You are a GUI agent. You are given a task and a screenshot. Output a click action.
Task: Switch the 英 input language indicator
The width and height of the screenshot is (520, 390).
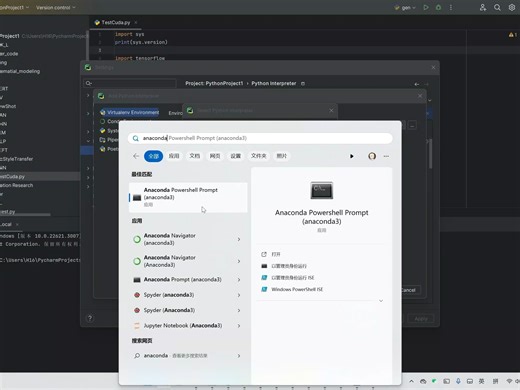pyautogui.click(x=481, y=381)
